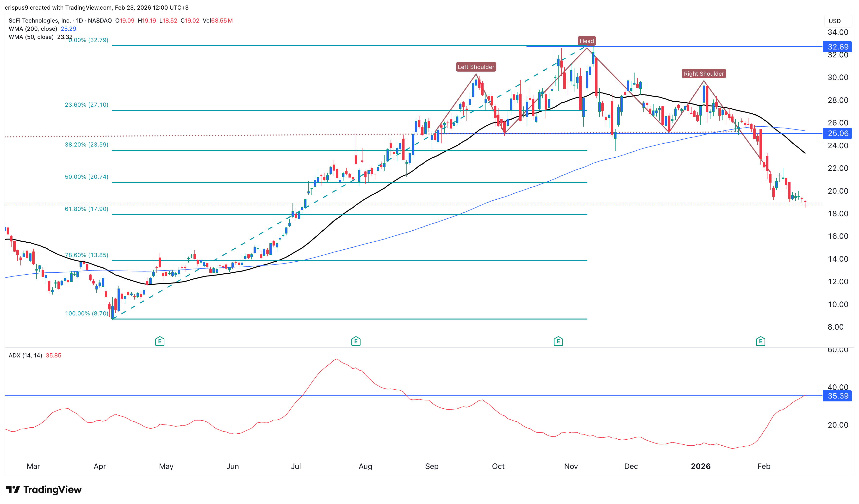Click the SoFi Technologies symbol title
The height and width of the screenshot is (504, 859).
tap(40, 20)
